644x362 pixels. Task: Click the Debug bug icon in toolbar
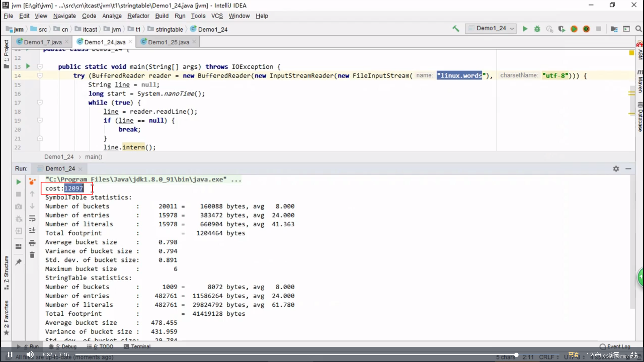[x=537, y=29]
